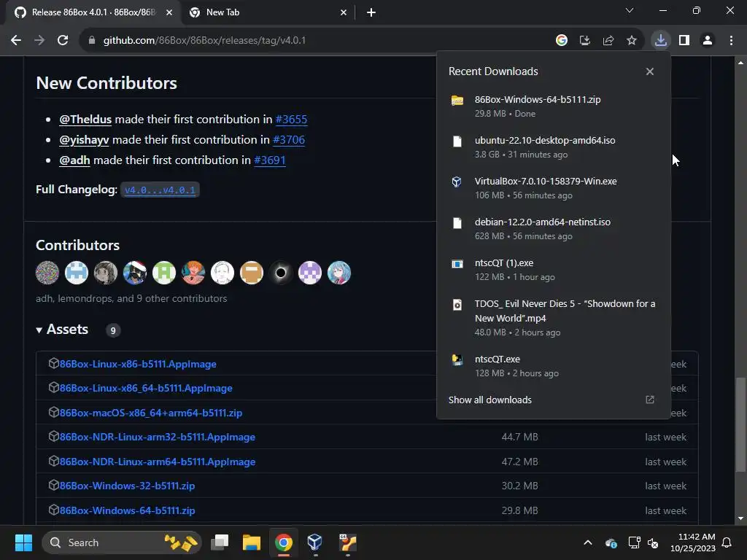This screenshot has width=747, height=560.
Task: Download 86Box-Linux-x86_64-b5111.AppImage
Action: [x=146, y=388]
